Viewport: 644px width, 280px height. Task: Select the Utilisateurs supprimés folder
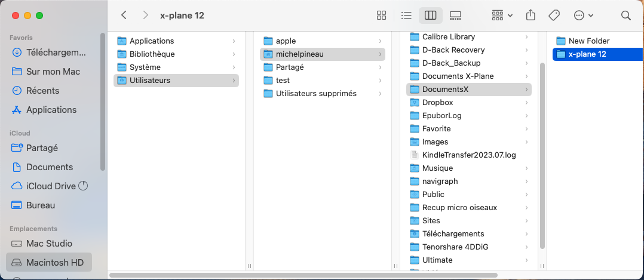[323, 93]
